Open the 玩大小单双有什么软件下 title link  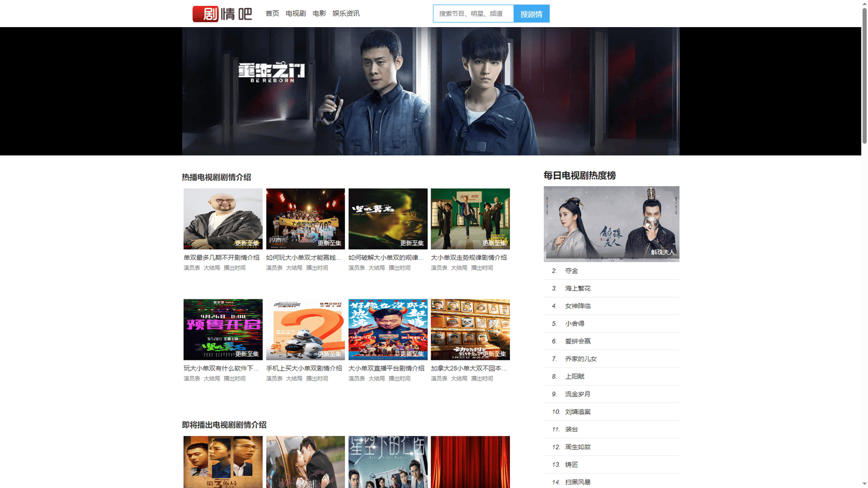(x=222, y=368)
